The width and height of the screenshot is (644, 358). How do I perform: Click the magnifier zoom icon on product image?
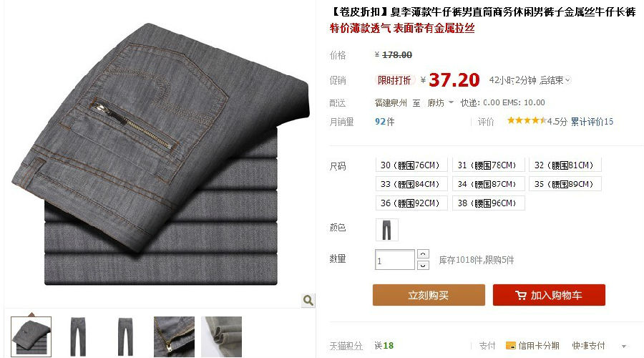tap(308, 301)
